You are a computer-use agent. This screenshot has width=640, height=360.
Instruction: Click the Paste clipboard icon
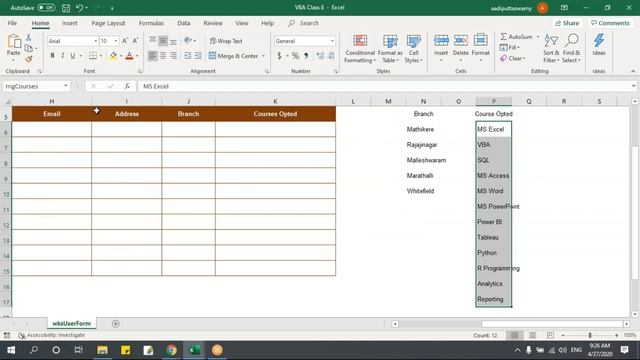click(13, 42)
